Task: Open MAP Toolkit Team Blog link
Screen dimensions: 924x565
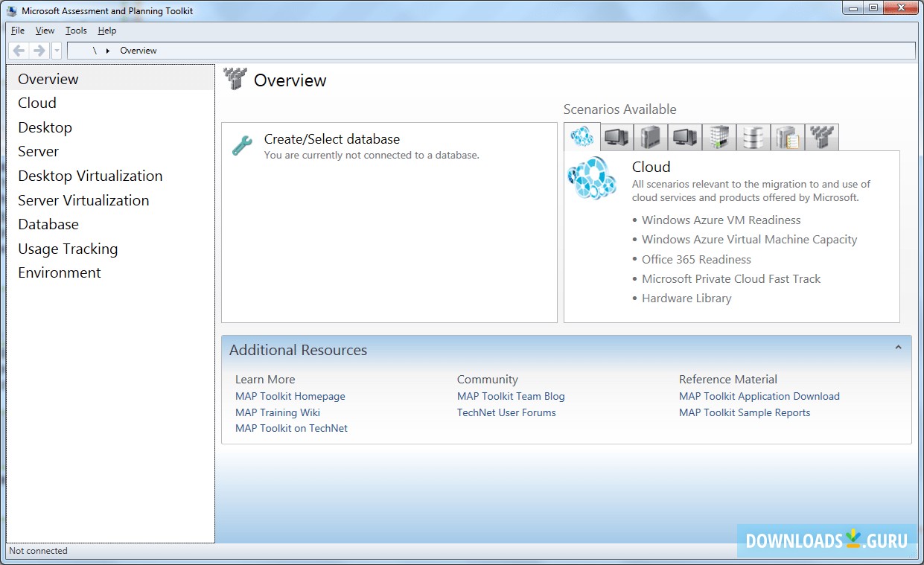Action: click(511, 396)
